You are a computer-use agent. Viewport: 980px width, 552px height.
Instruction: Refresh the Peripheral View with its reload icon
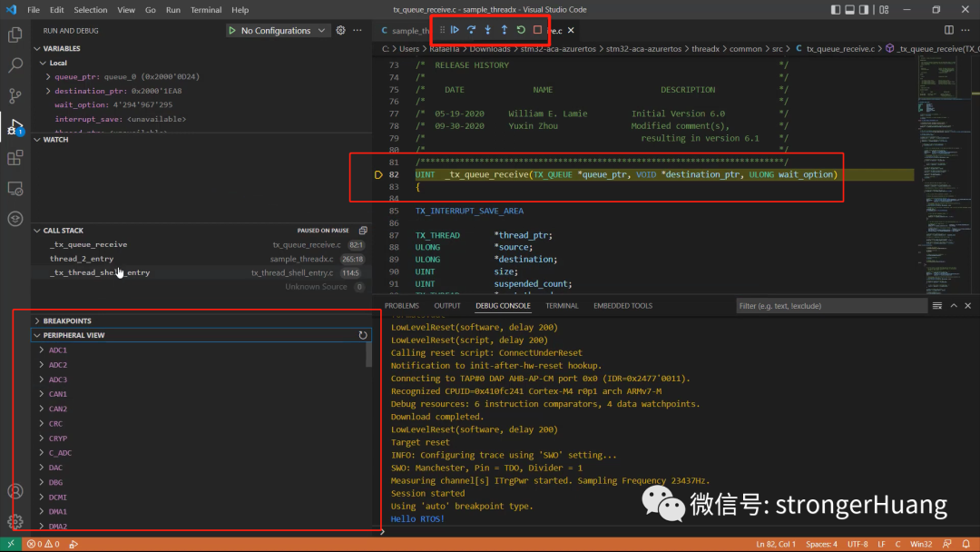[x=363, y=335]
